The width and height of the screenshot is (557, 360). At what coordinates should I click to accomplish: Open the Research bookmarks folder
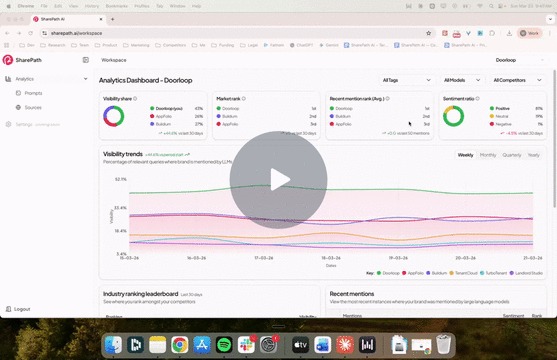coord(53,45)
